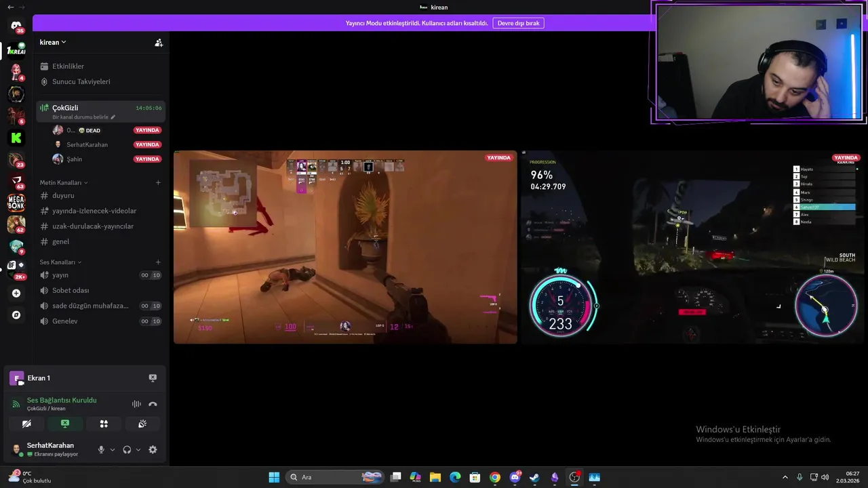
Task: Open the duyuru text channel
Action: tap(100, 195)
